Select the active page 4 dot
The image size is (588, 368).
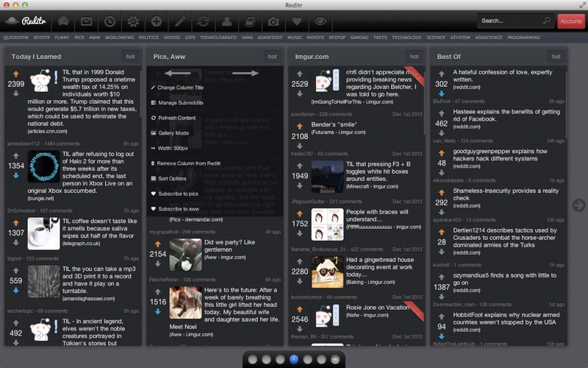tap(294, 359)
